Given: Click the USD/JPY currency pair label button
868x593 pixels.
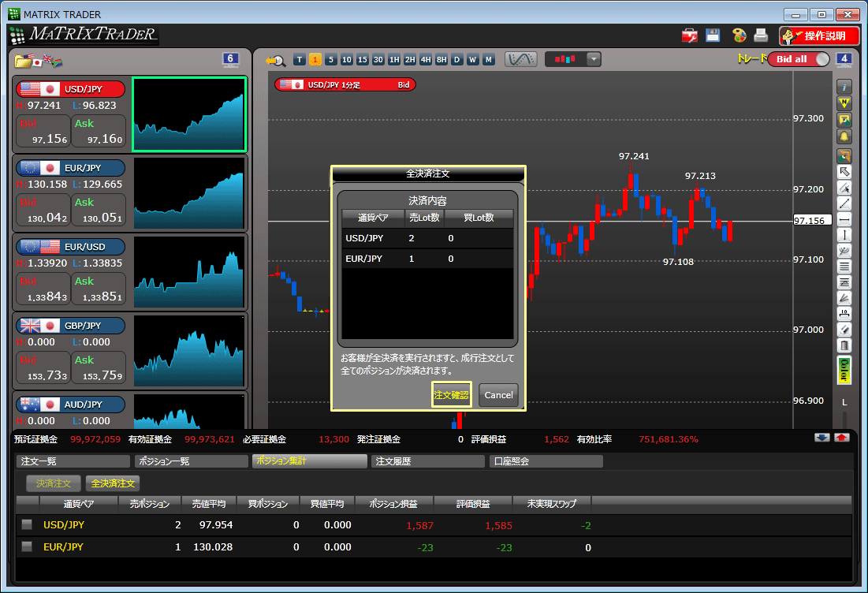Looking at the screenshot, I should click(71, 88).
